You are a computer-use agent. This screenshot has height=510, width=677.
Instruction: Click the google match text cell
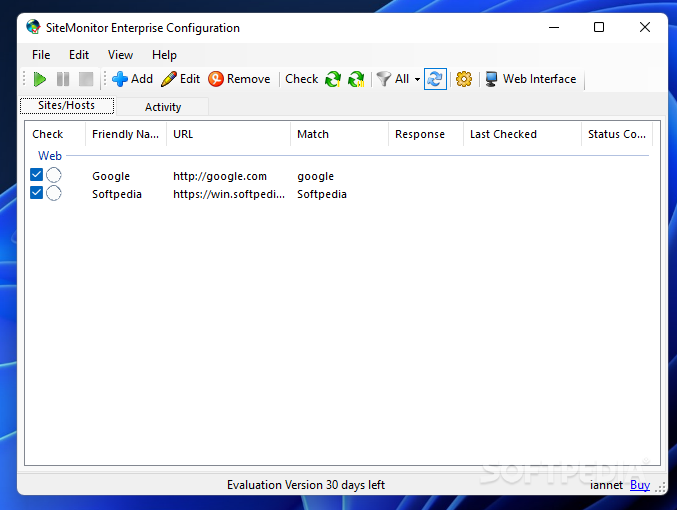pos(316,176)
